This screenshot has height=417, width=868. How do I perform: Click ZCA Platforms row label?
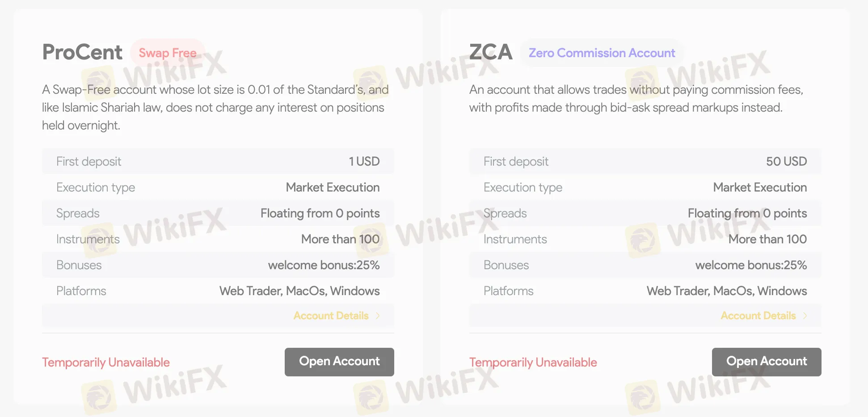point(509,291)
